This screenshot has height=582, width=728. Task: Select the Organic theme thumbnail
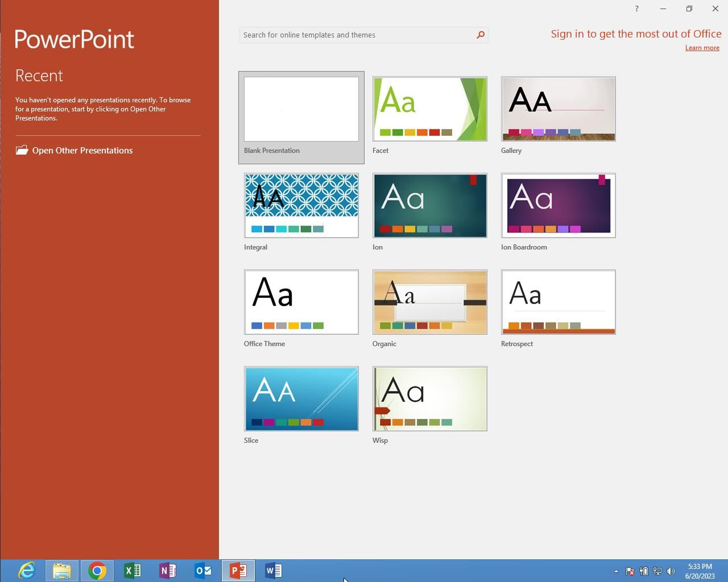point(430,302)
